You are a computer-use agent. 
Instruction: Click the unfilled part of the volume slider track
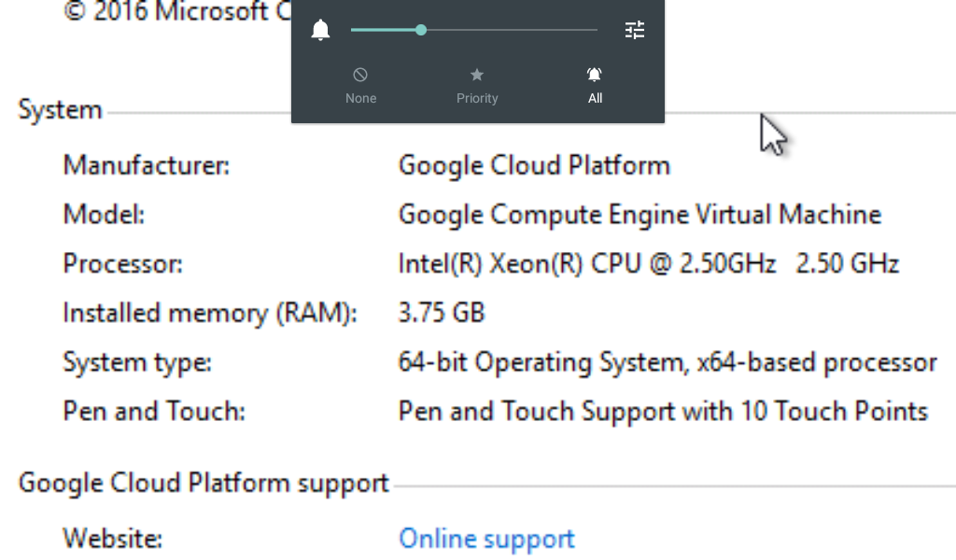click(x=513, y=30)
